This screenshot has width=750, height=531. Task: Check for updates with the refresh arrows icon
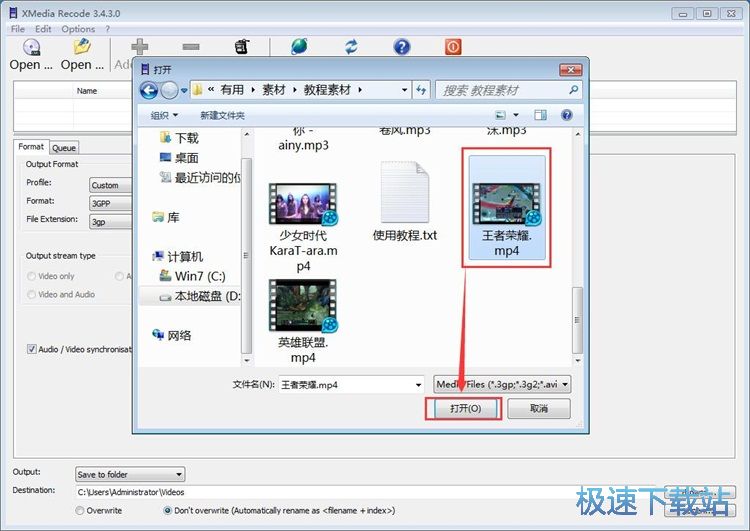click(x=351, y=47)
